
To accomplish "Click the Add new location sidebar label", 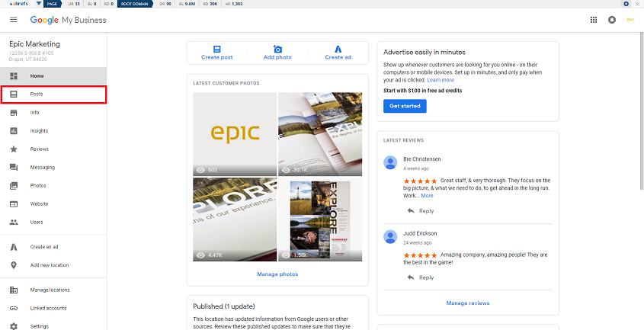I will pos(50,265).
